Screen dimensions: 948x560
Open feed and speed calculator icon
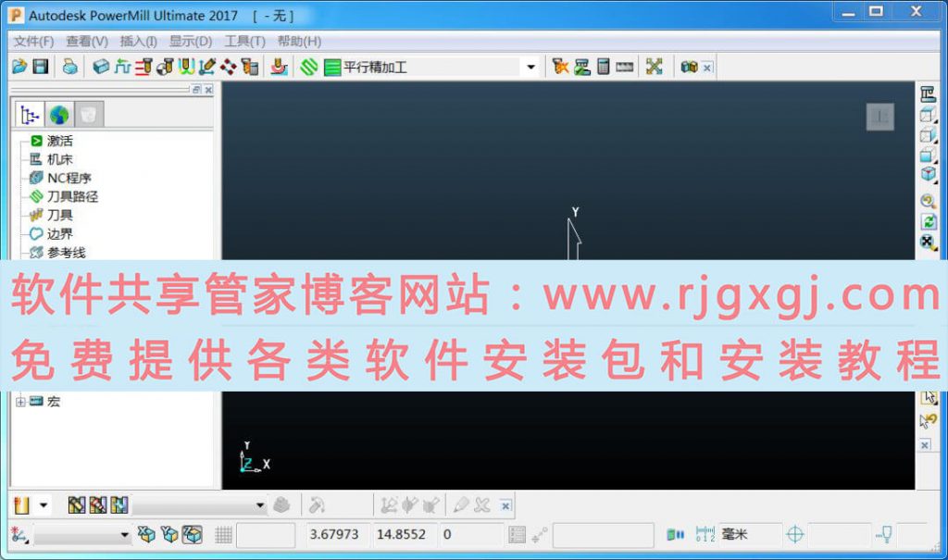tap(123, 67)
